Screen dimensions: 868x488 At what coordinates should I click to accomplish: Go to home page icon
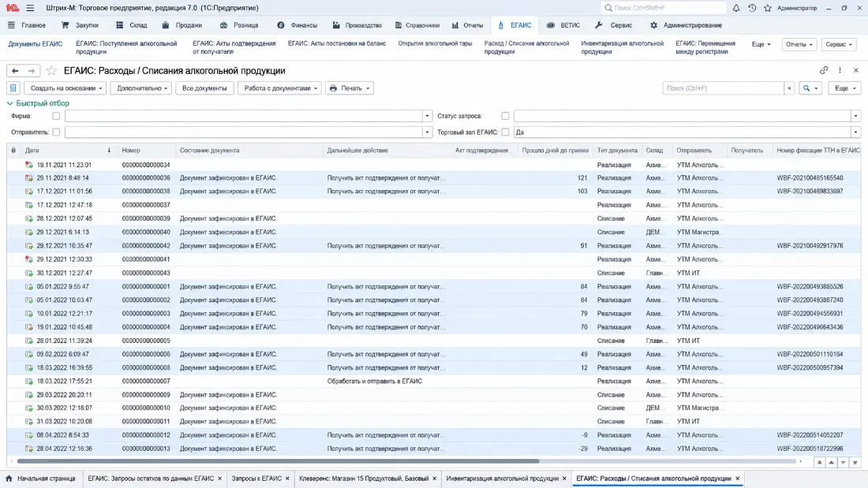pos(9,478)
